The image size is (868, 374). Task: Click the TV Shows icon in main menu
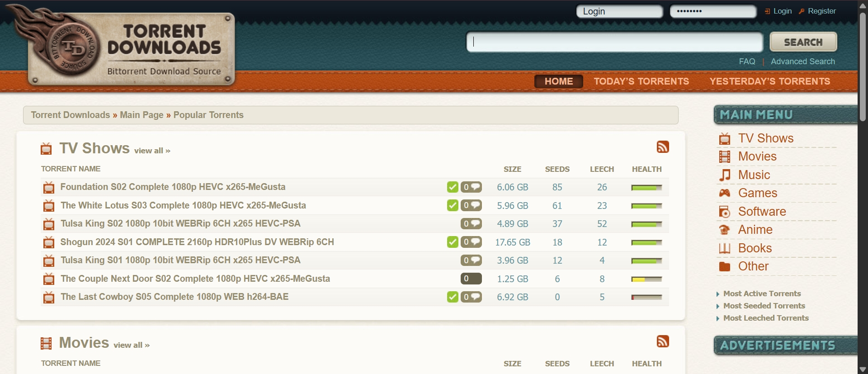[725, 138]
